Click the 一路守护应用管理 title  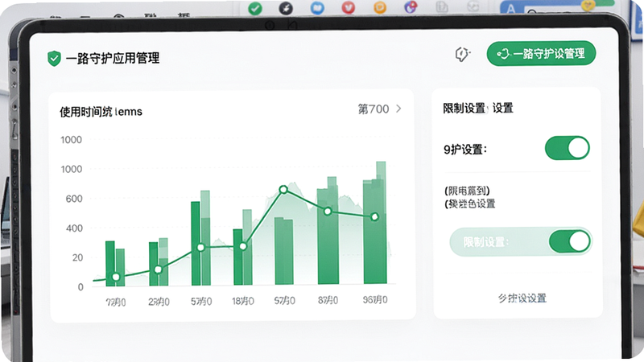tap(113, 58)
